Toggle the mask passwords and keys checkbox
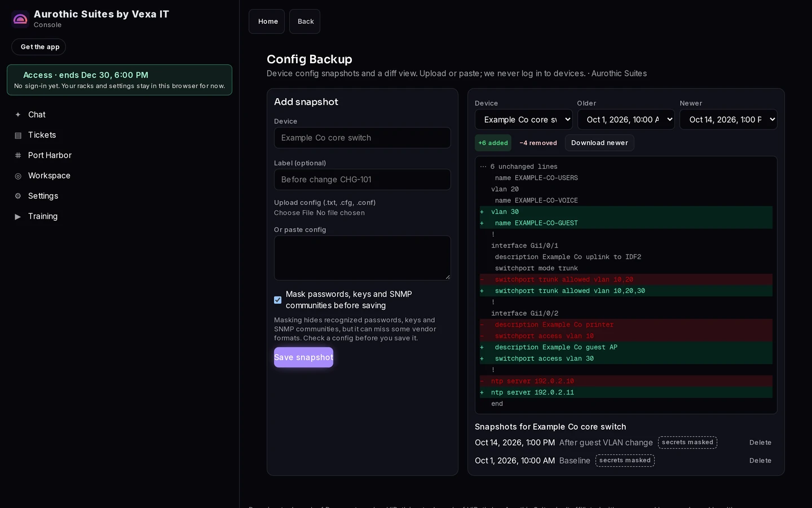 (x=277, y=300)
